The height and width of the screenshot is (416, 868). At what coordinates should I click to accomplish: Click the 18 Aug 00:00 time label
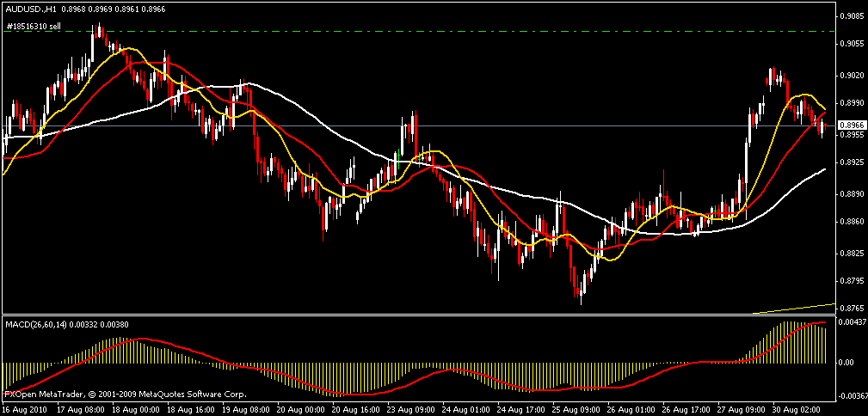[x=134, y=411]
